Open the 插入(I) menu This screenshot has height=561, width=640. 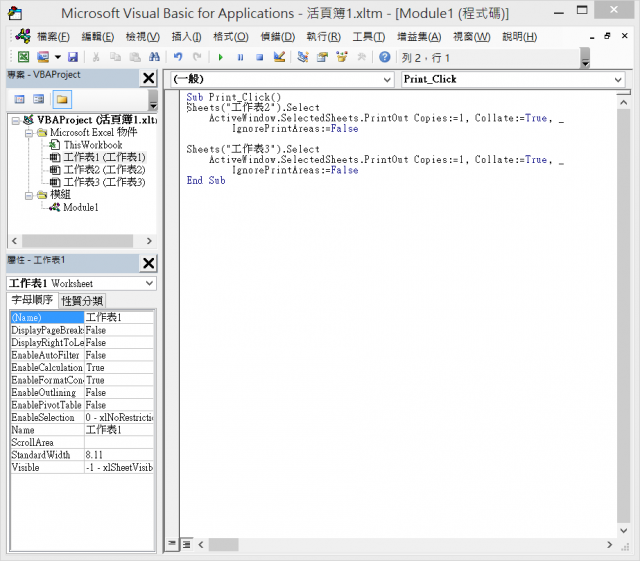click(x=186, y=37)
